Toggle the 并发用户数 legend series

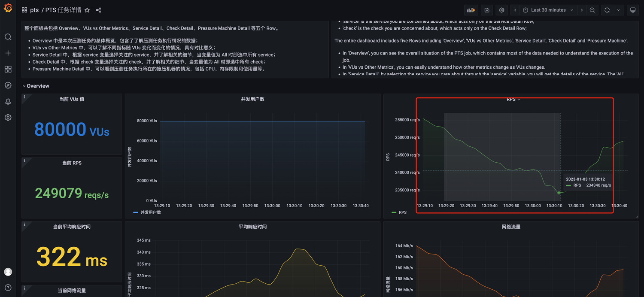151,212
